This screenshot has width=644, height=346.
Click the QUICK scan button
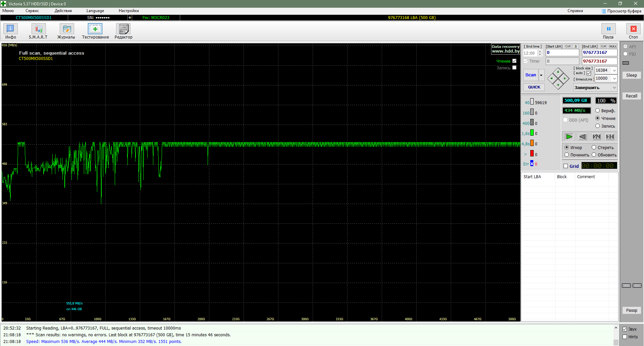pos(534,87)
